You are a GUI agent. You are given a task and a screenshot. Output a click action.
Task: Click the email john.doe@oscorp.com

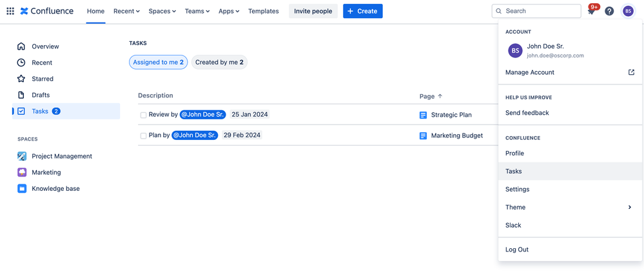pos(555,55)
